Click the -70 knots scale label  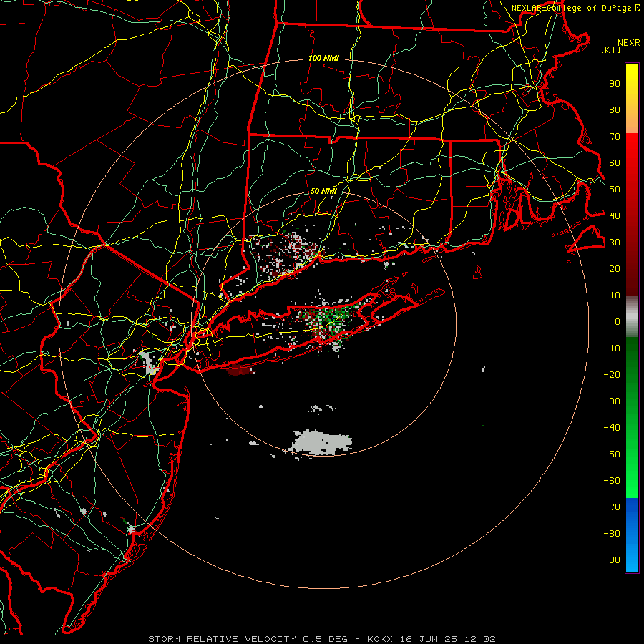[x=612, y=507]
